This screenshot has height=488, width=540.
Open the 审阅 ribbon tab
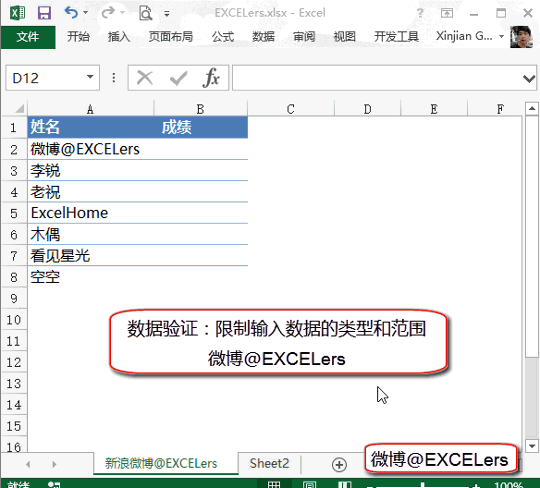pos(304,37)
